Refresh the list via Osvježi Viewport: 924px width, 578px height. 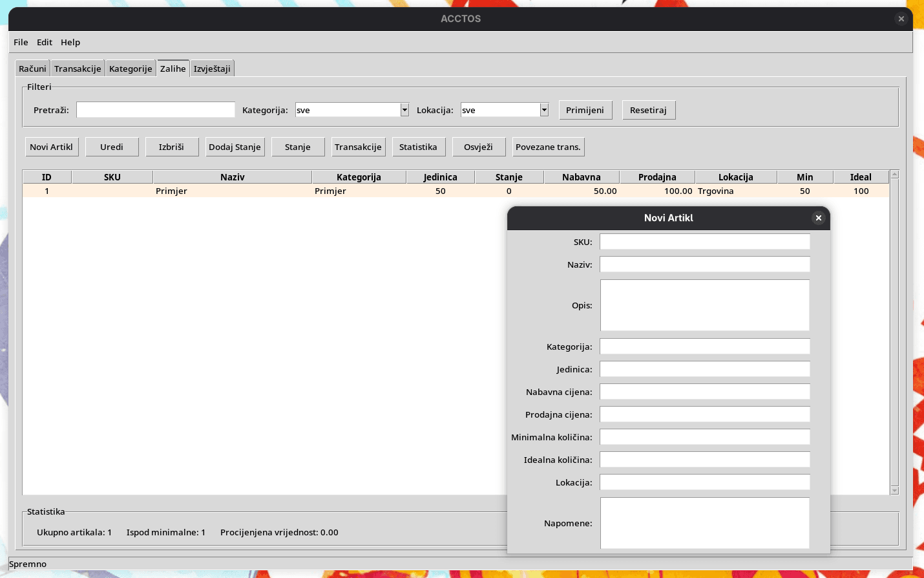point(478,147)
